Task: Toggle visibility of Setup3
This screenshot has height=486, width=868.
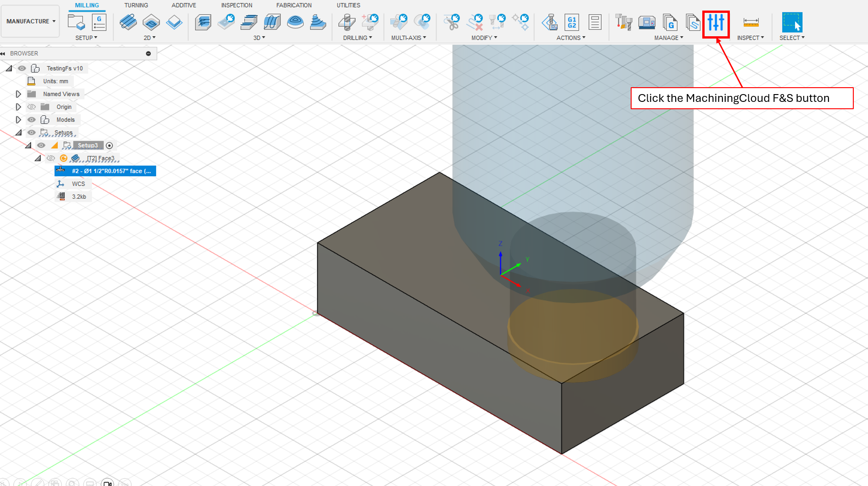Action: (x=41, y=145)
